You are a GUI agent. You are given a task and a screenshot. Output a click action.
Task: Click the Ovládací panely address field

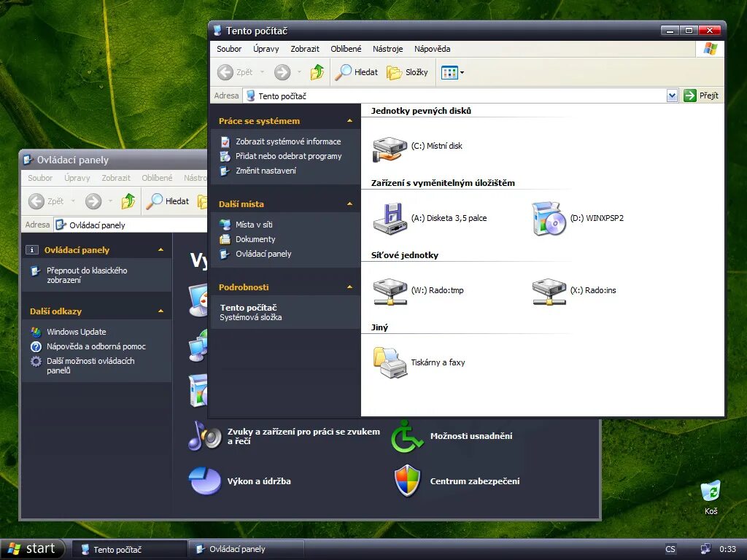click(131, 225)
